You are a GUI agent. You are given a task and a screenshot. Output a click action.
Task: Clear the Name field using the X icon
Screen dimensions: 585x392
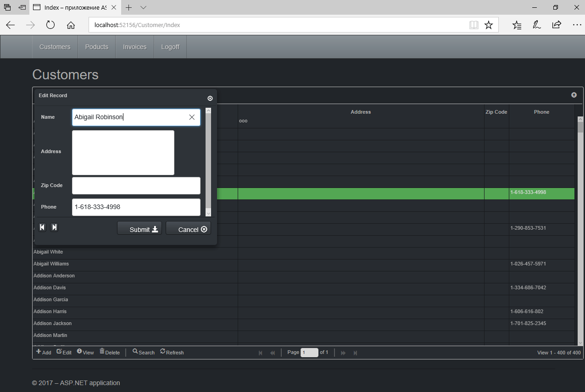tap(192, 117)
